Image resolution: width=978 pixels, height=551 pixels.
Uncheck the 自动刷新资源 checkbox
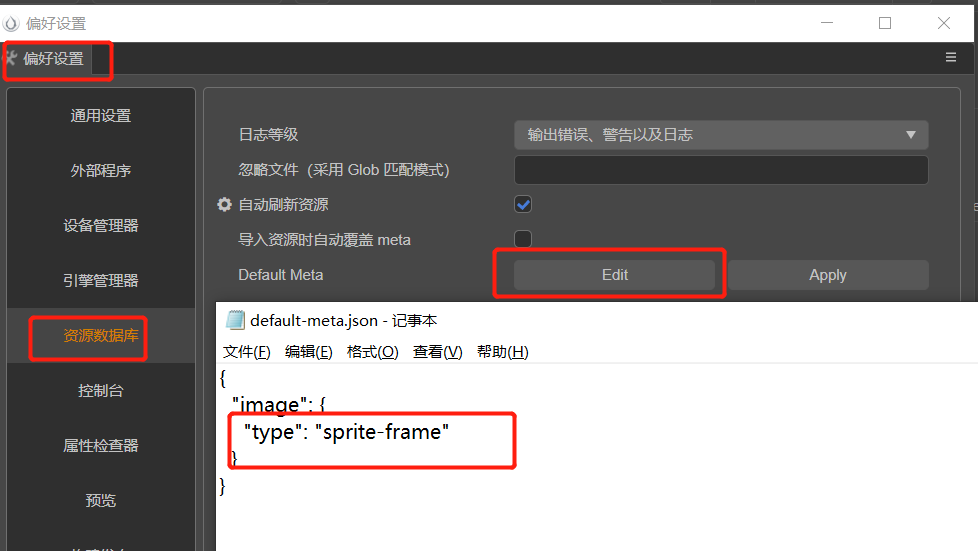coord(523,204)
